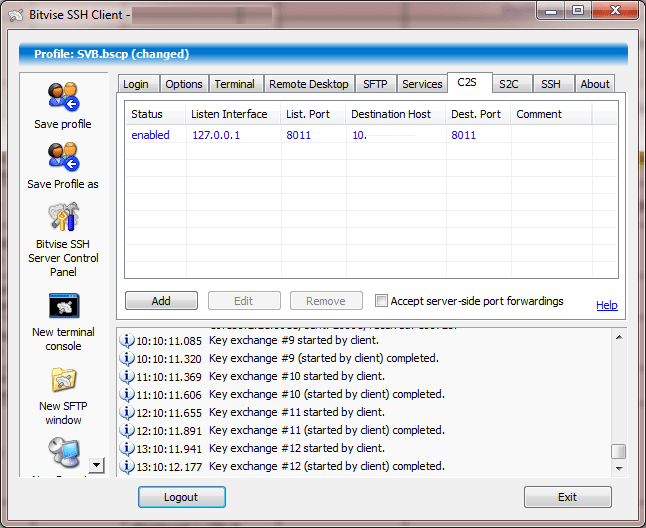Click the Save profile icon
Image resolution: width=646 pixels, height=528 pixels.
point(63,98)
